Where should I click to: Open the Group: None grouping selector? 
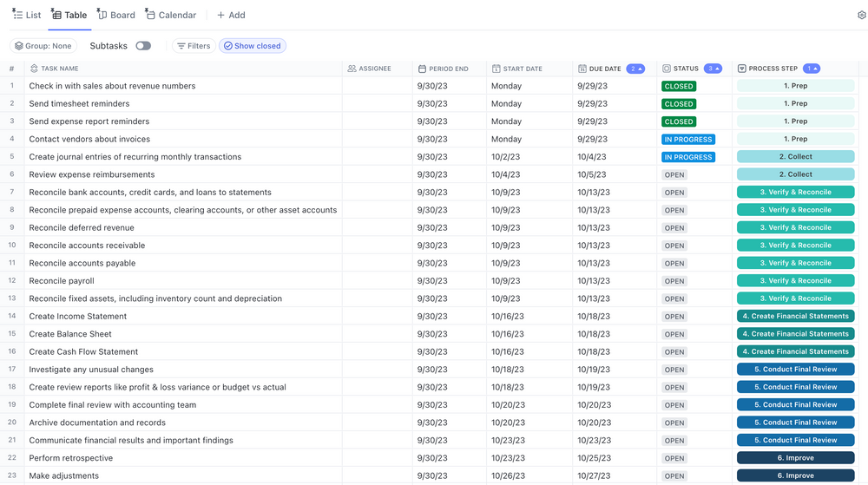click(x=43, y=46)
